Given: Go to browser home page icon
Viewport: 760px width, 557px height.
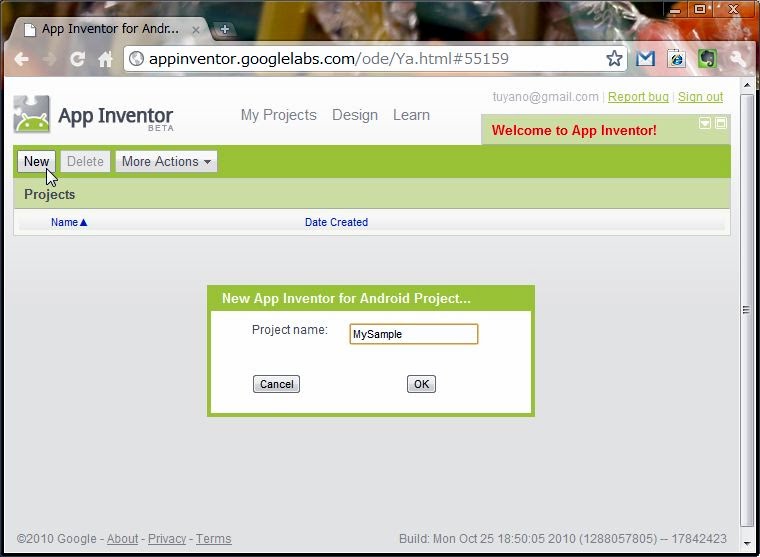Looking at the screenshot, I should coord(105,59).
